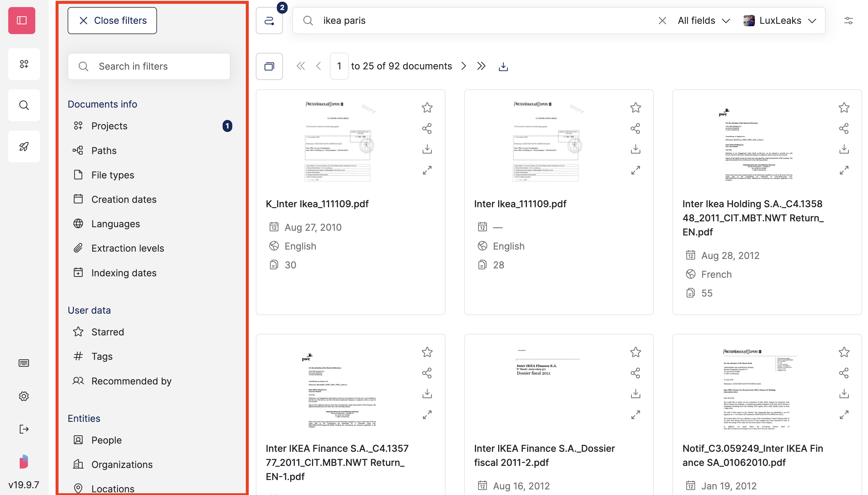Star the K_Inter Ikea_111109.pdf document

pyautogui.click(x=427, y=108)
